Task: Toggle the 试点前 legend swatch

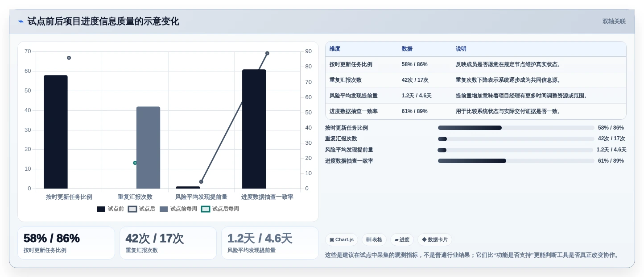Action: pos(101,209)
